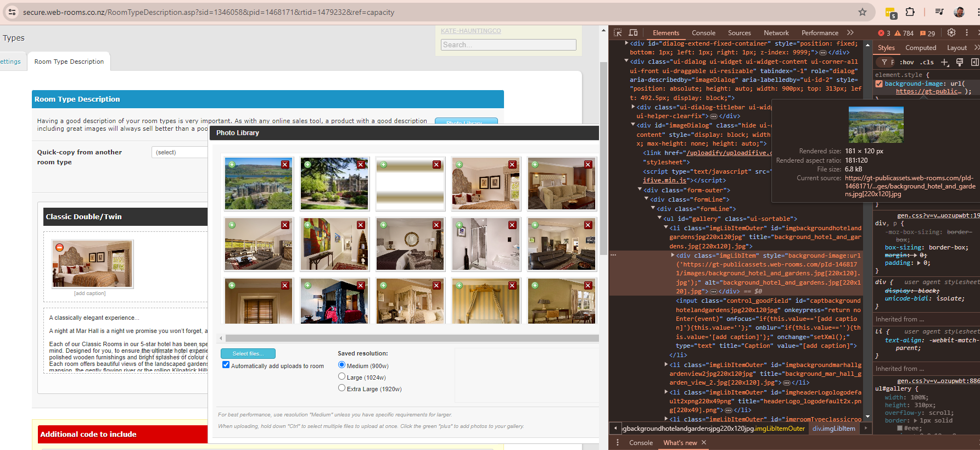Toggle the computed styles sidebar icon
The width and height of the screenshot is (980, 450).
click(975, 62)
